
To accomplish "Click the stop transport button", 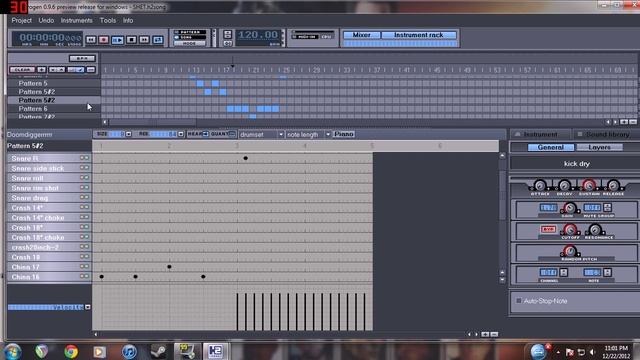I will coord(131,40).
